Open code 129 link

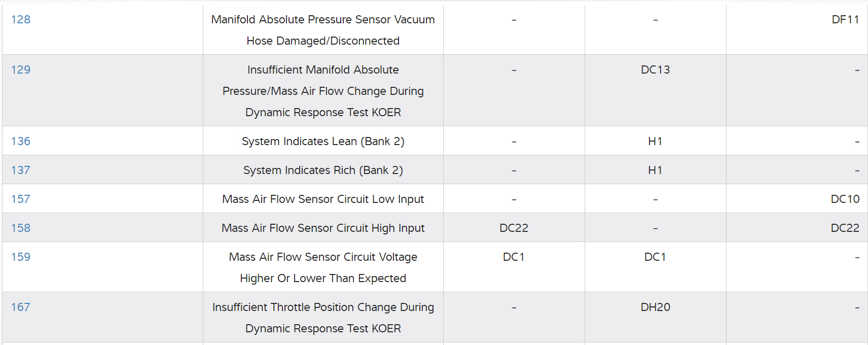click(x=21, y=70)
